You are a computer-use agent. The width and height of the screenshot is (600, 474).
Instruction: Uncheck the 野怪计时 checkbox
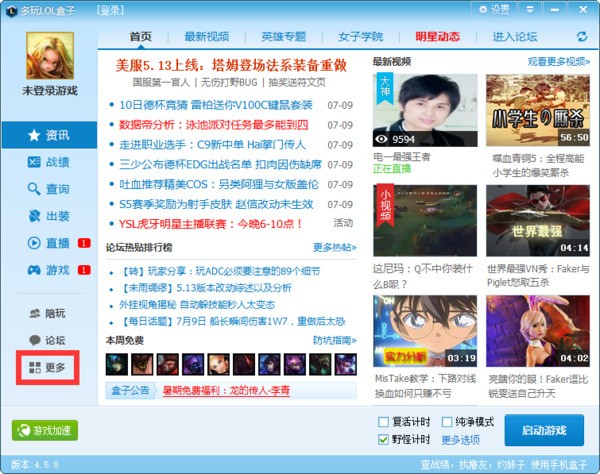pyautogui.click(x=384, y=439)
